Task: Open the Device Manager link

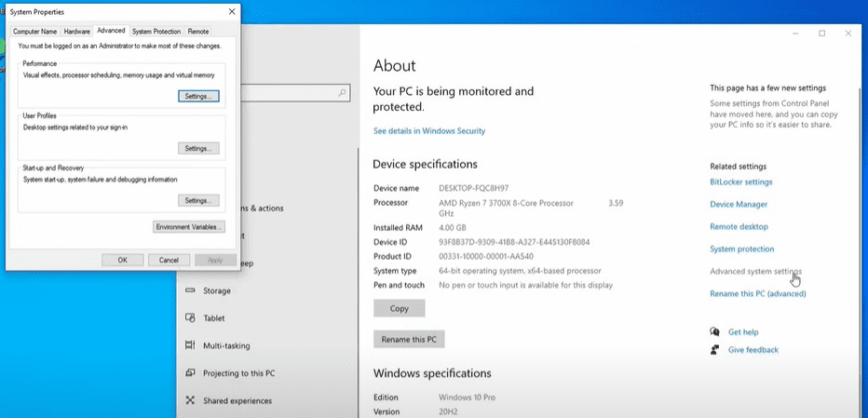Action: coord(739,205)
